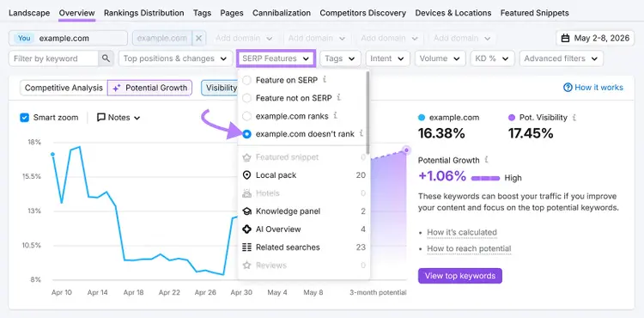
Task: Expand the Notes dropdown chevron
Action: pyautogui.click(x=137, y=118)
